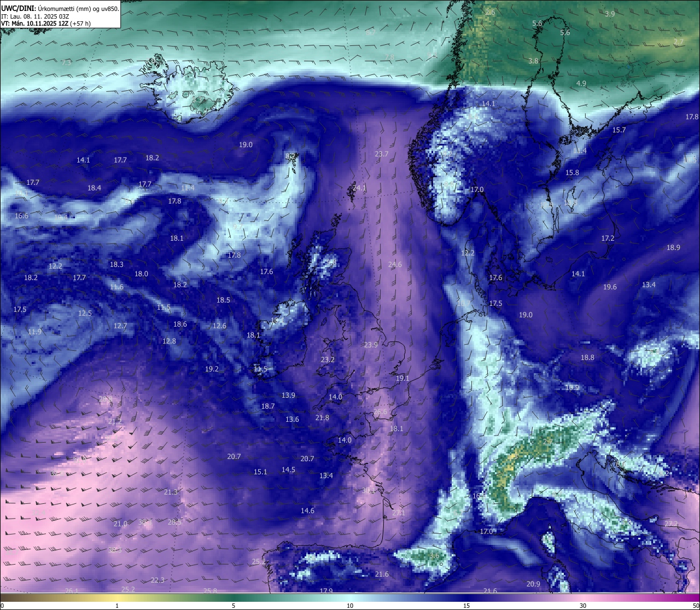Click the 'VT: Mán. 10.11.2025 12Z (+57 h)' line

click(46, 24)
